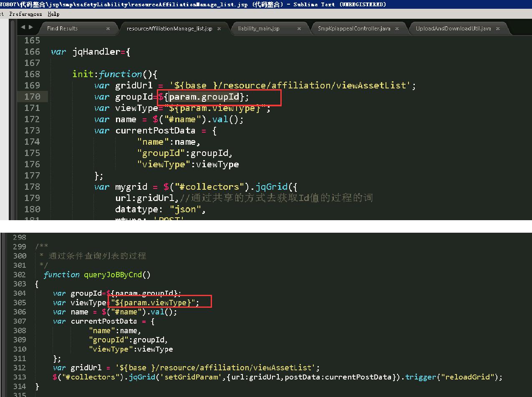Place the cursor on 'jqHandler' on line 166
This screenshot has width=532, height=397.
coord(96,52)
